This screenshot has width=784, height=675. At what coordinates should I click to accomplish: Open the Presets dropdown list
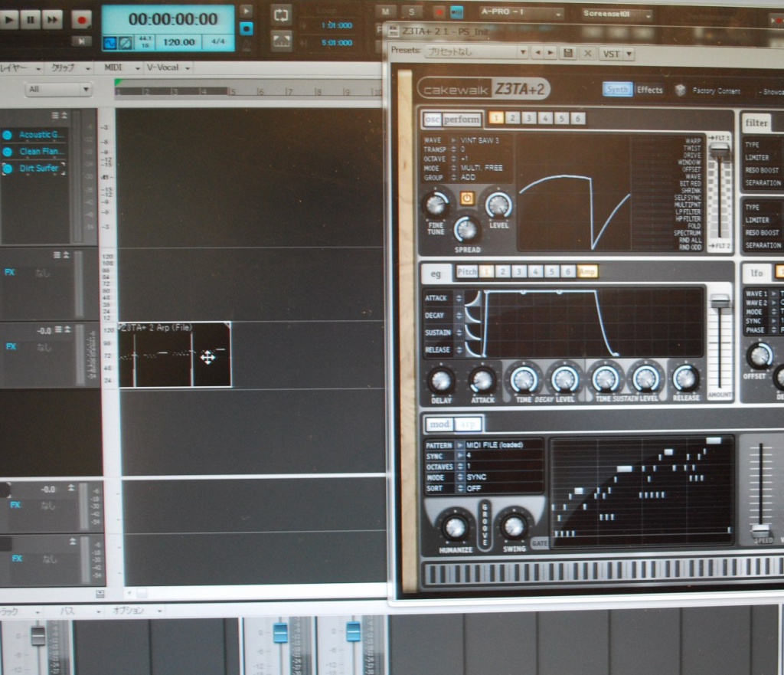pos(522,53)
